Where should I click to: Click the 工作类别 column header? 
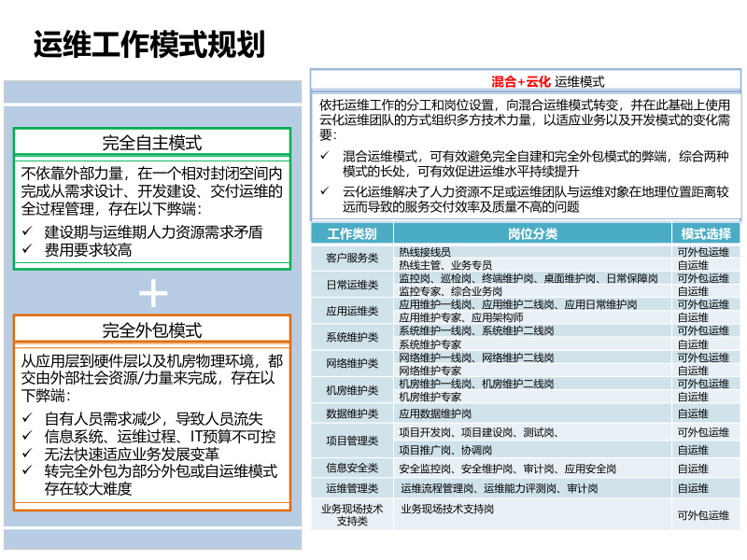tap(352, 233)
